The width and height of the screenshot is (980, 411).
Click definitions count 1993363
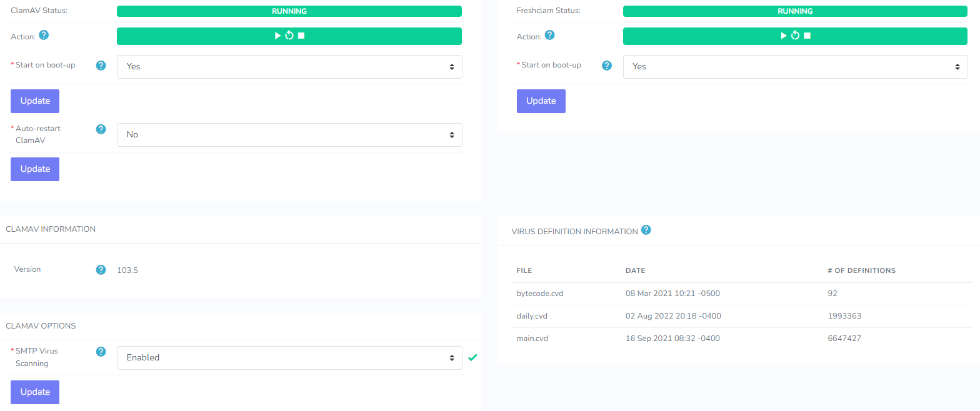click(844, 316)
